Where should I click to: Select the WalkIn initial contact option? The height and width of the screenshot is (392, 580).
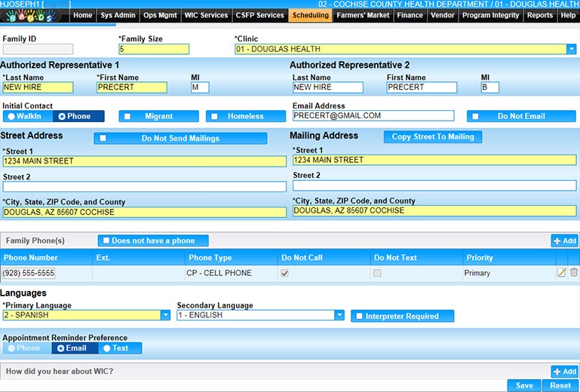pos(11,117)
